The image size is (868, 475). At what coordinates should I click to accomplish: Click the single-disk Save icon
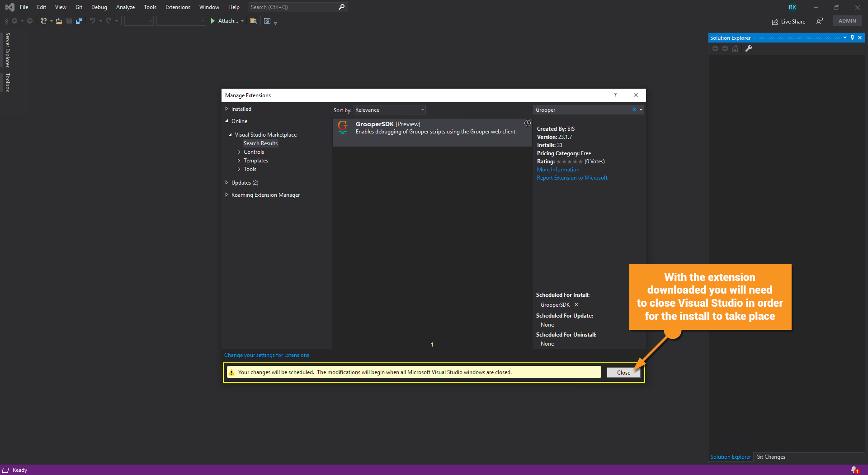(69, 21)
